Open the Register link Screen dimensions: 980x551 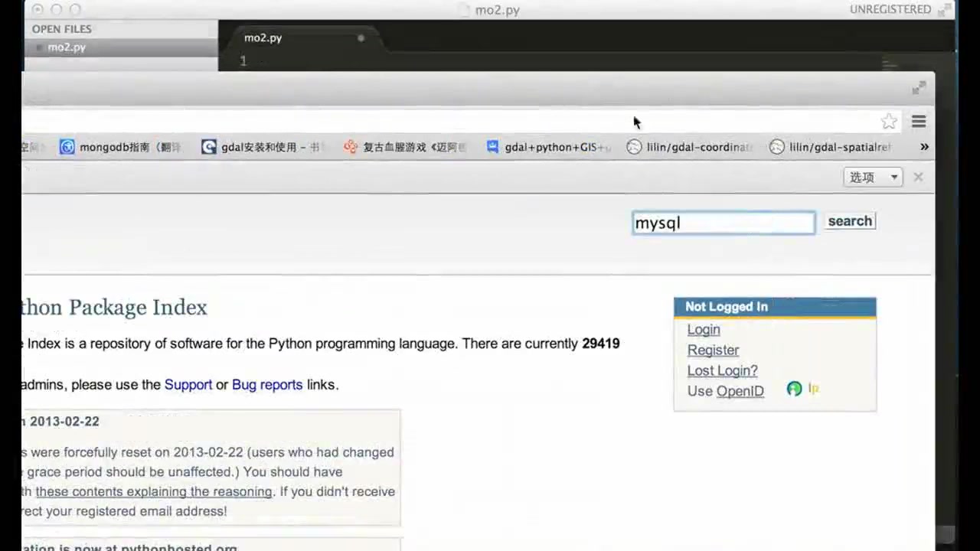[x=713, y=350]
